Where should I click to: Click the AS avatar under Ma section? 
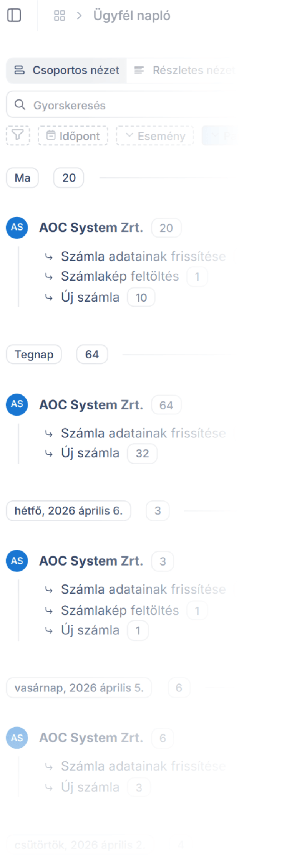click(17, 228)
